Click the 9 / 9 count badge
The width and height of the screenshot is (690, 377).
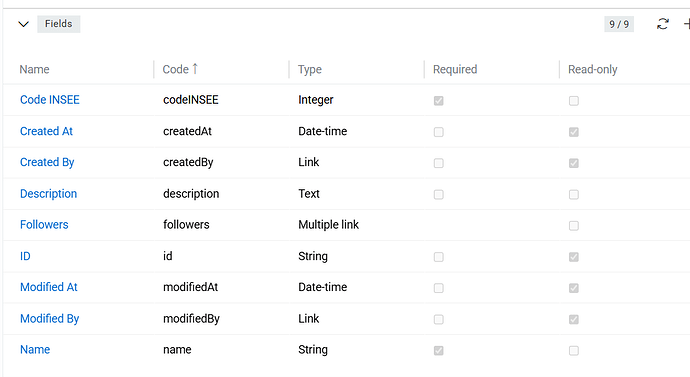(x=619, y=24)
